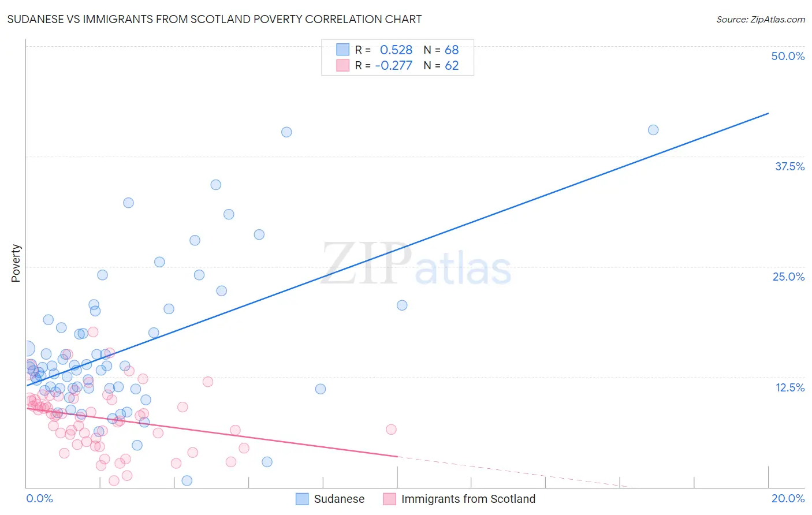Click the N = 68 value in legend
This screenshot has width=812, height=515.
point(441,50)
